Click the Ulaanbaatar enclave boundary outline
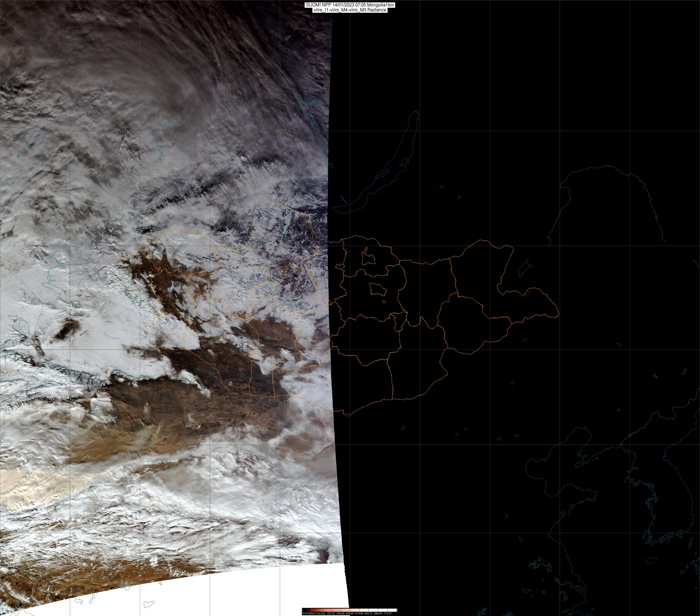The width and height of the screenshot is (700, 616). click(377, 290)
